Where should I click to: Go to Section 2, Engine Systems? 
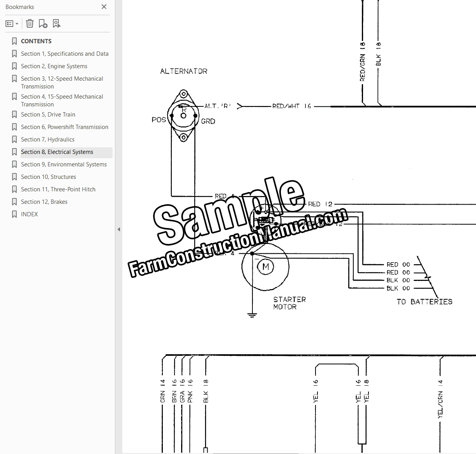(x=54, y=66)
